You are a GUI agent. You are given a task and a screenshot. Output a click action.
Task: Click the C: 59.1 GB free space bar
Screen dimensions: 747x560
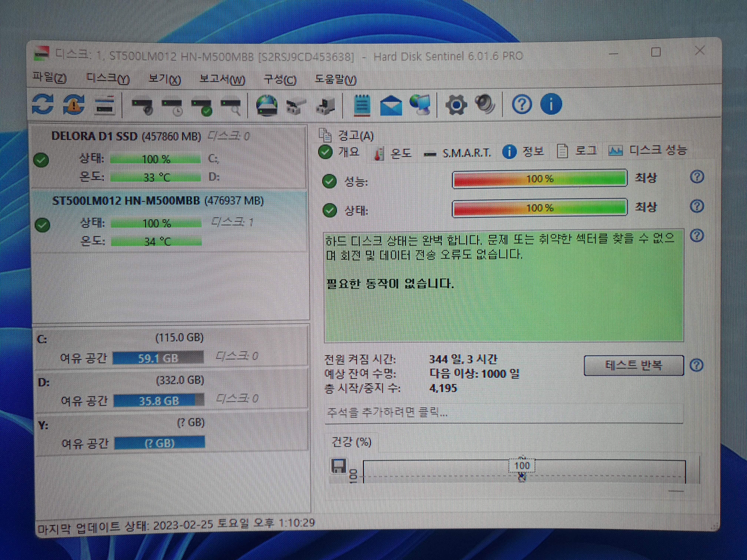click(x=158, y=358)
